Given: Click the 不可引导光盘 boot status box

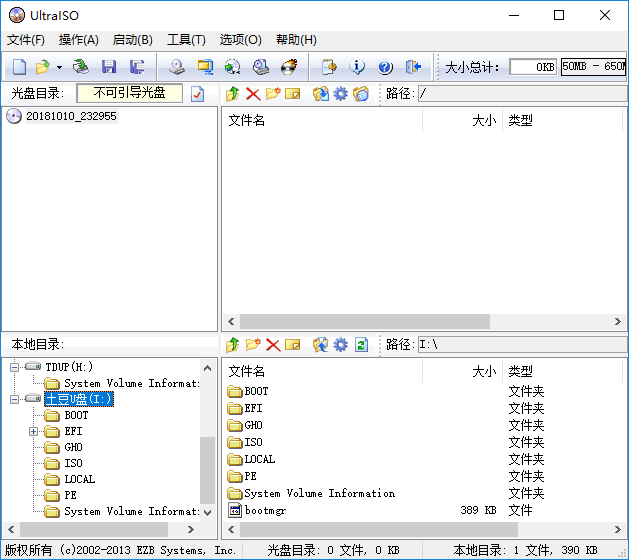Looking at the screenshot, I should [129, 93].
